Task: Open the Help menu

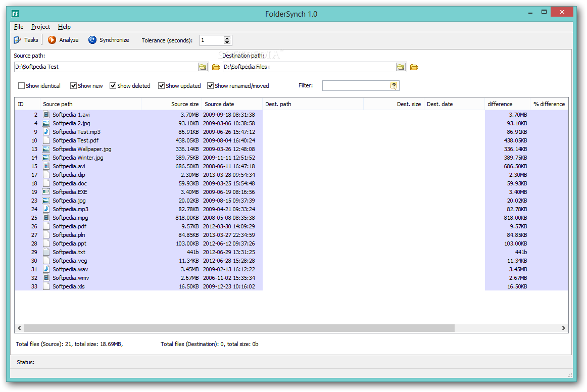Action: (64, 27)
